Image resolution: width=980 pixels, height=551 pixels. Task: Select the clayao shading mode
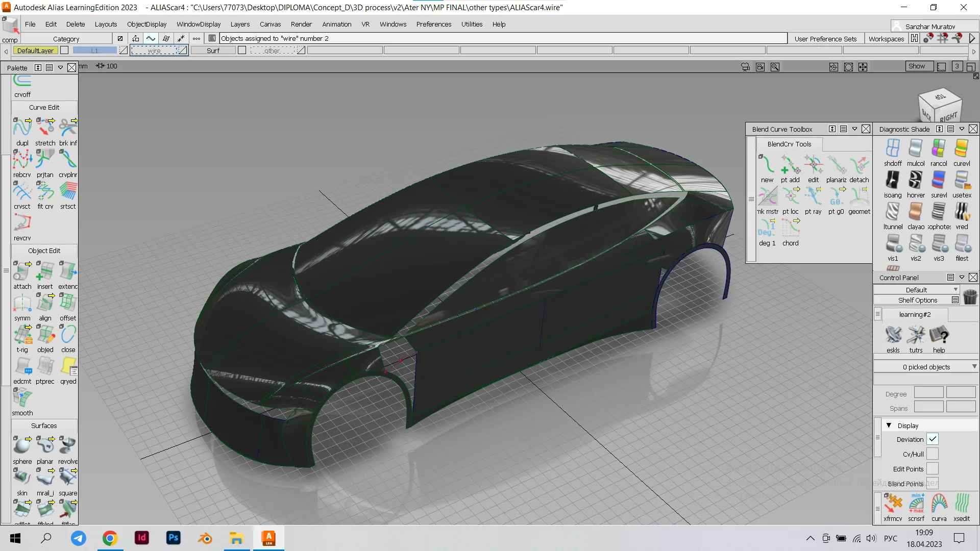point(915,212)
